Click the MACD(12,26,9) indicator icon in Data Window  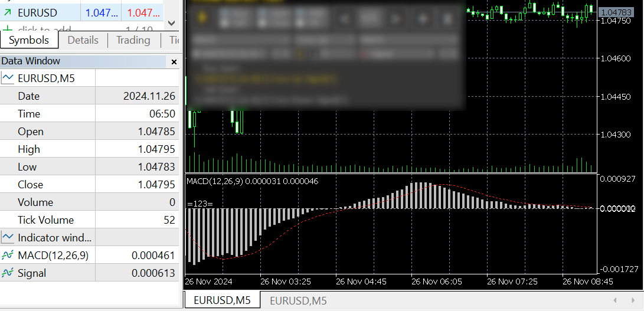click(8, 256)
